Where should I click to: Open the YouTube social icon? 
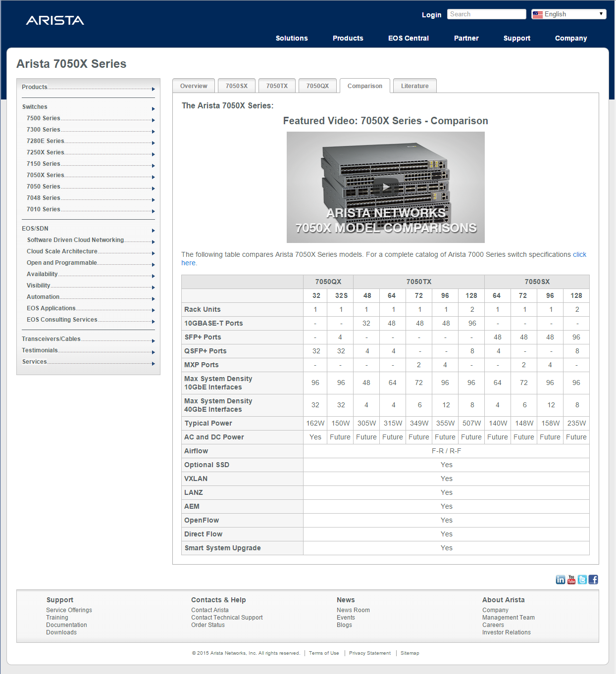(571, 579)
